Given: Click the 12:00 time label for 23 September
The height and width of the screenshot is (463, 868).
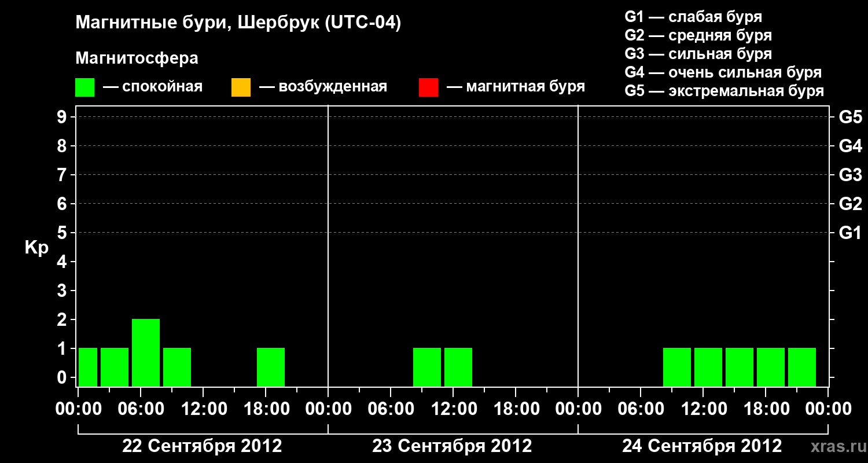Looking at the screenshot, I should [453, 409].
